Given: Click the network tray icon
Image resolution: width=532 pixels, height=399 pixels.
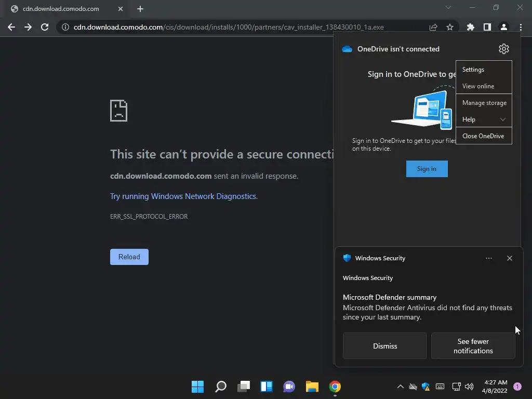Looking at the screenshot, I should (x=456, y=387).
